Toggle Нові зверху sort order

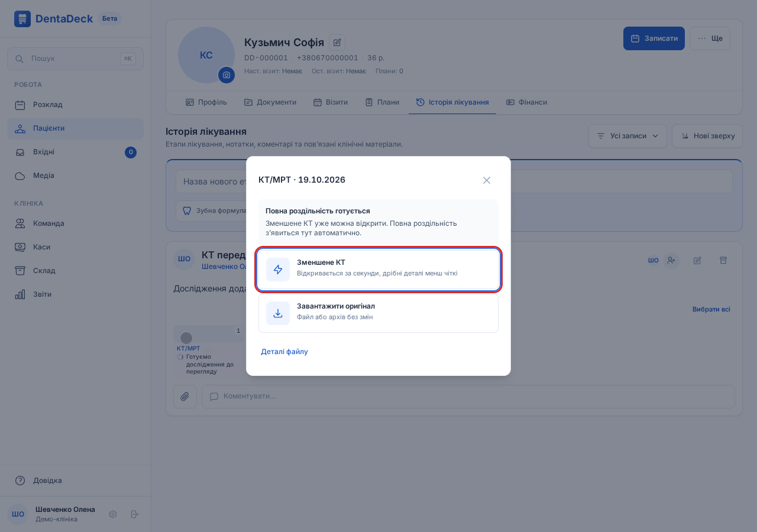pyautogui.click(x=707, y=136)
